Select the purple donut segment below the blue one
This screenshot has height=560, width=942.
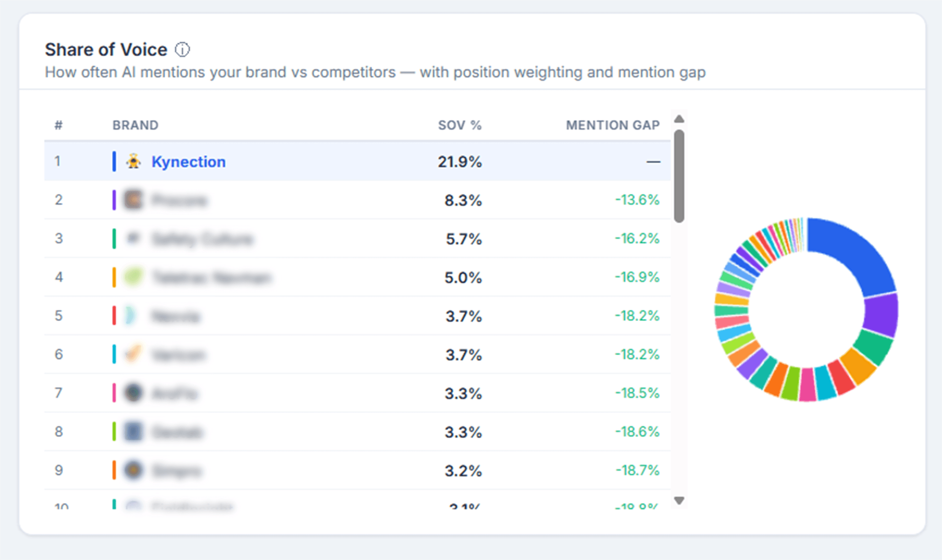point(882,315)
